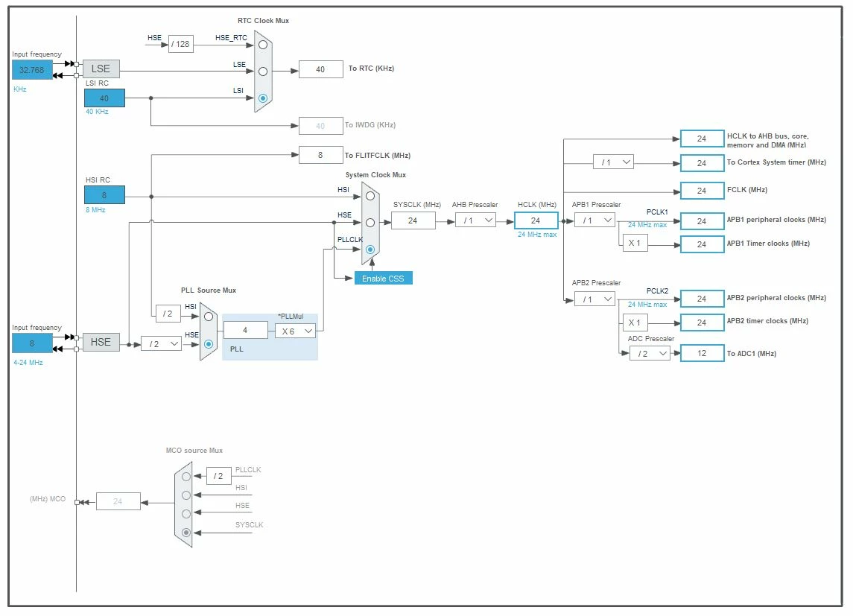
Task: Select PLLCLK radio in System Clock Mux
Action: point(370,250)
